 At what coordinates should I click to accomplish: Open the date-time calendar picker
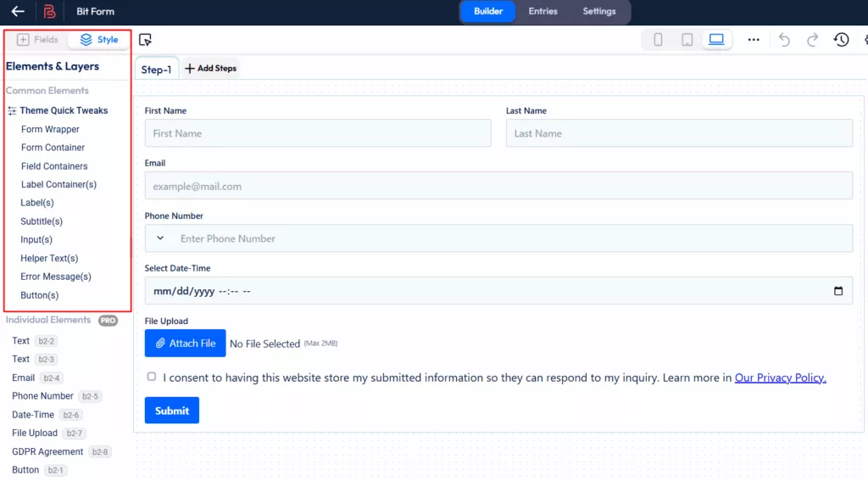pyautogui.click(x=838, y=291)
